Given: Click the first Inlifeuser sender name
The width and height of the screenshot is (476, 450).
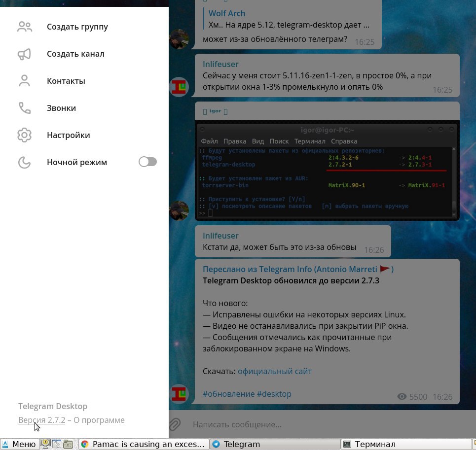Looking at the screenshot, I should 220,64.
